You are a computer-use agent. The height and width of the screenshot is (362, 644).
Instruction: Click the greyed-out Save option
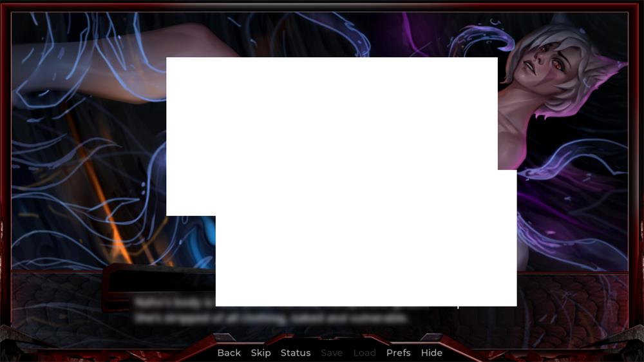(x=332, y=353)
